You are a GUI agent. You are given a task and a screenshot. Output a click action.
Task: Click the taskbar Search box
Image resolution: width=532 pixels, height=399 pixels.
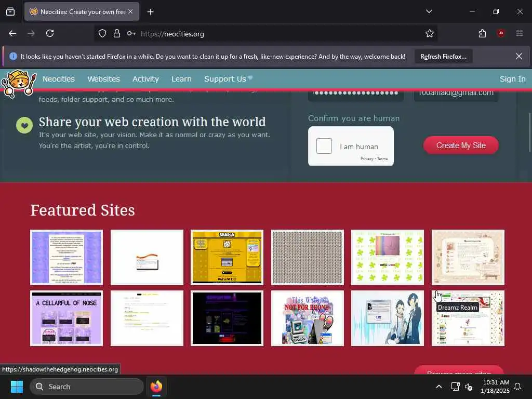(87, 387)
